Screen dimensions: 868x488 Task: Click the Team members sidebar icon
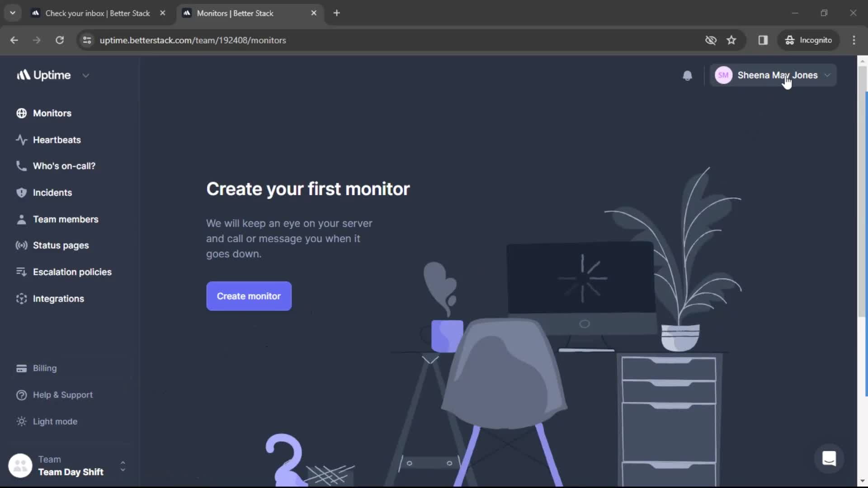[x=21, y=219]
